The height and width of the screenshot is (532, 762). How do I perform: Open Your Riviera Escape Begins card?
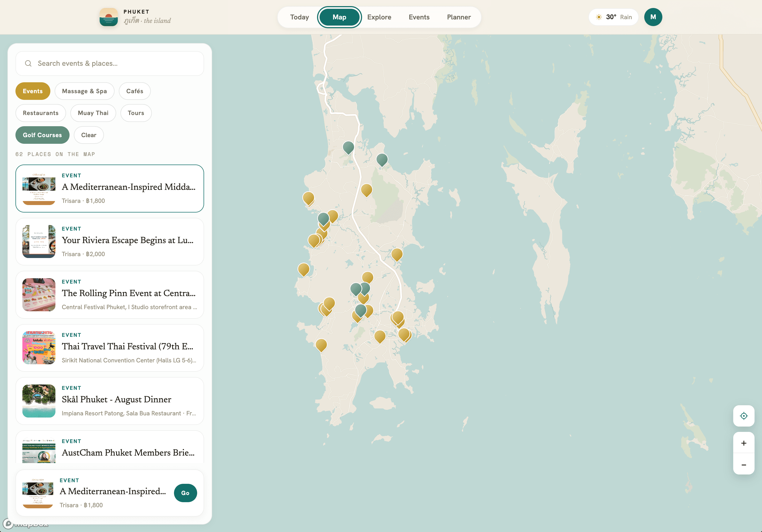tap(110, 242)
